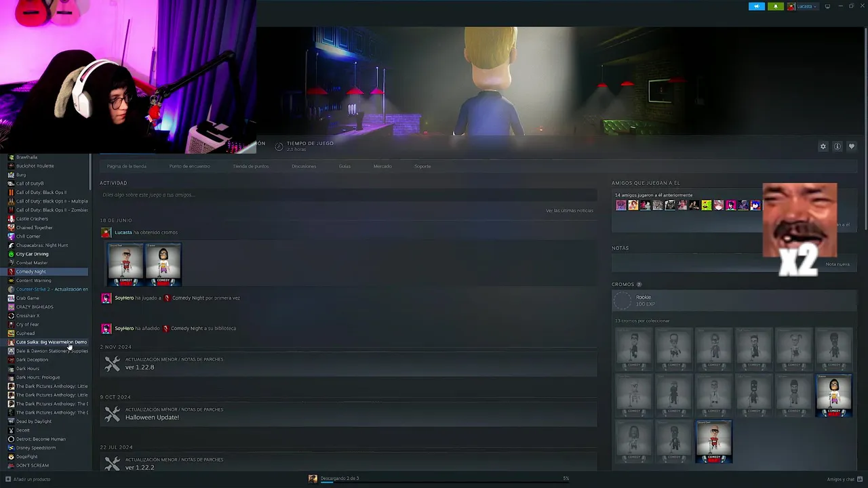868x488 pixels.
Task: Switch to Big Picture monitor icon
Action: pos(827,6)
